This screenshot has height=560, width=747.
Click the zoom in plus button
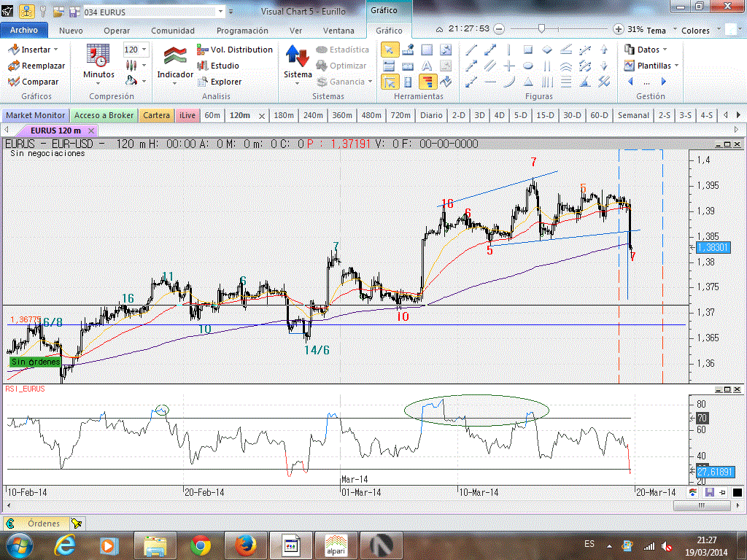(619, 29)
